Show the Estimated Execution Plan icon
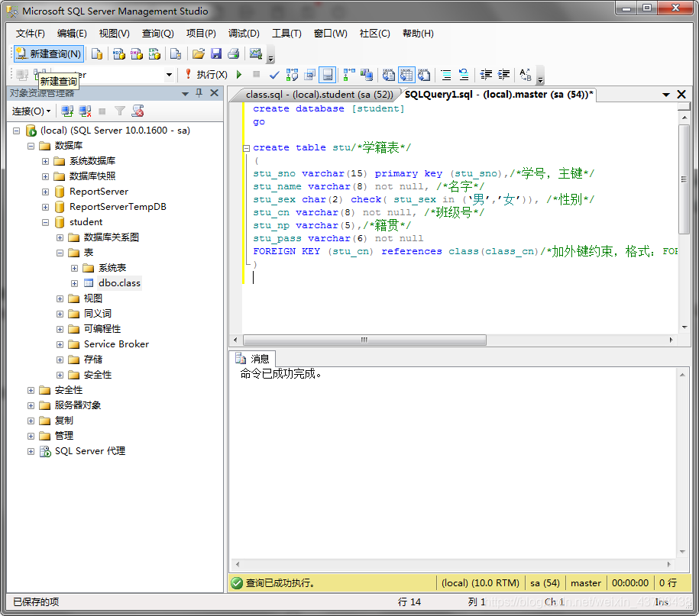This screenshot has width=699, height=616. click(292, 75)
